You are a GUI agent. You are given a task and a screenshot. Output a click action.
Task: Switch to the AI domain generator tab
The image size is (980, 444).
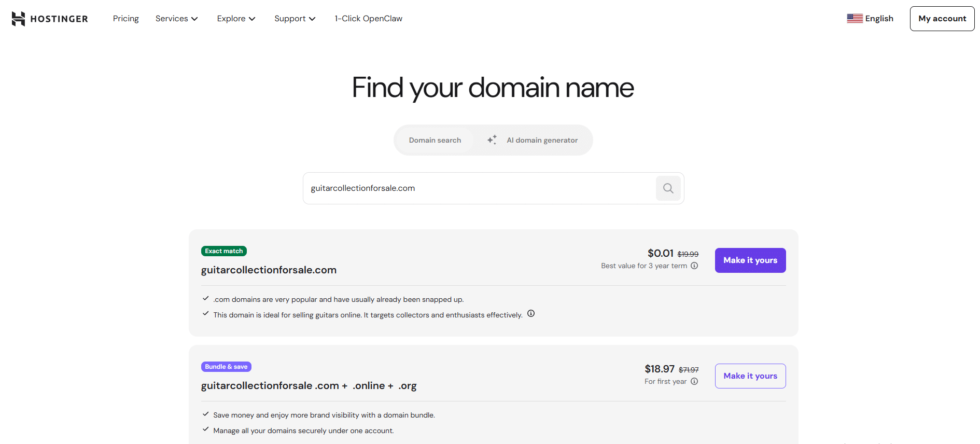click(x=541, y=140)
